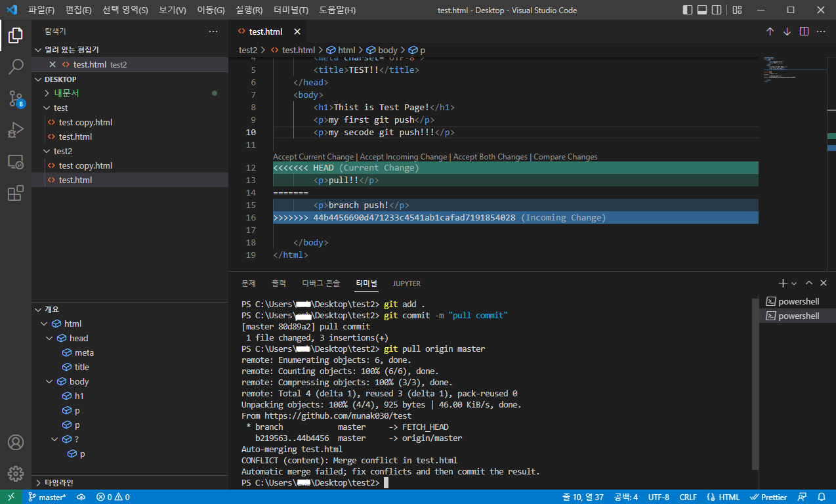The image size is (836, 504).
Task: Open notifications bell icon
Action: (822, 497)
